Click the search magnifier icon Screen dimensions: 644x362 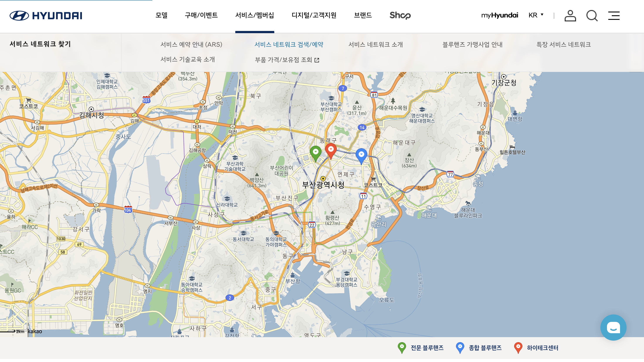coord(592,15)
